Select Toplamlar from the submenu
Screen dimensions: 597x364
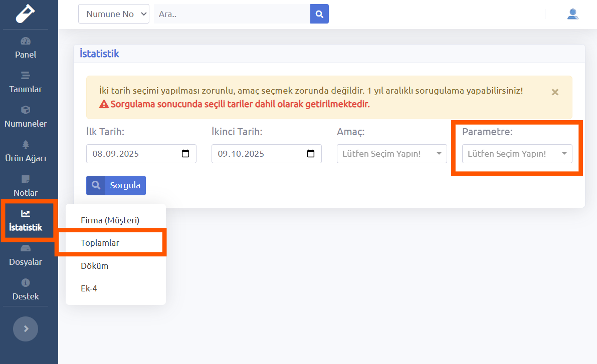click(x=100, y=243)
